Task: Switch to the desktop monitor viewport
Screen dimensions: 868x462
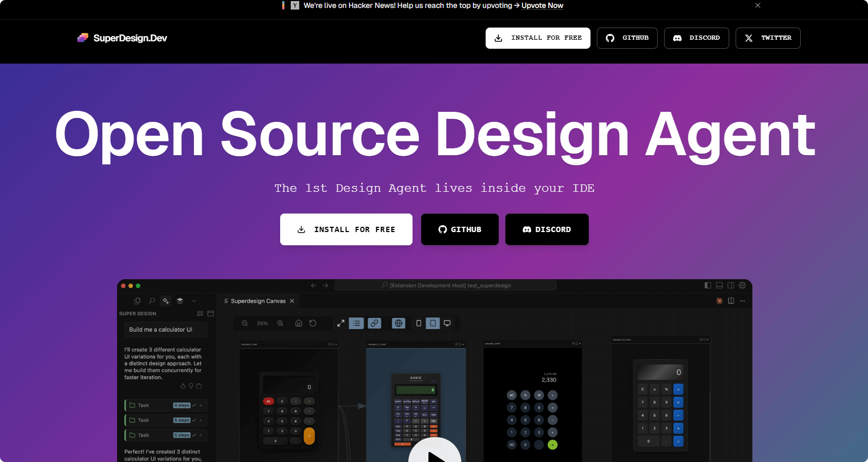Action: [x=447, y=323]
